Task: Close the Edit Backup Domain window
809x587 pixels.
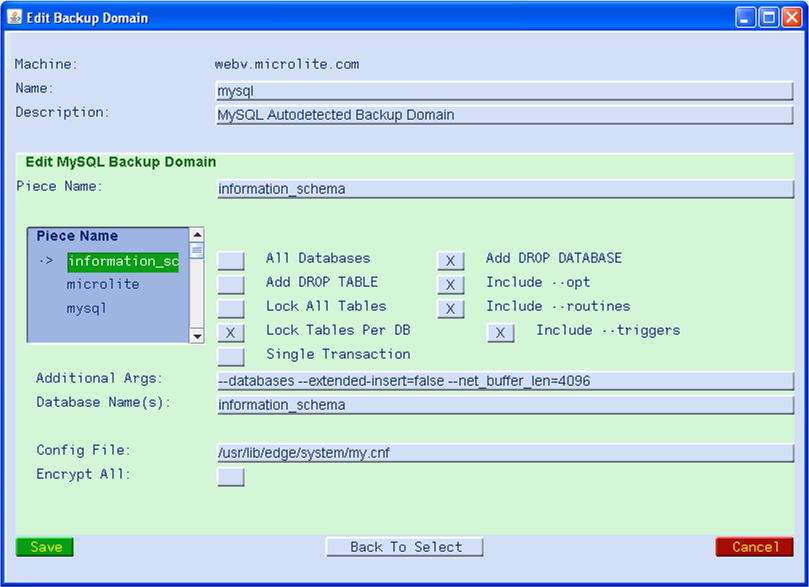Action: pyautogui.click(x=792, y=17)
